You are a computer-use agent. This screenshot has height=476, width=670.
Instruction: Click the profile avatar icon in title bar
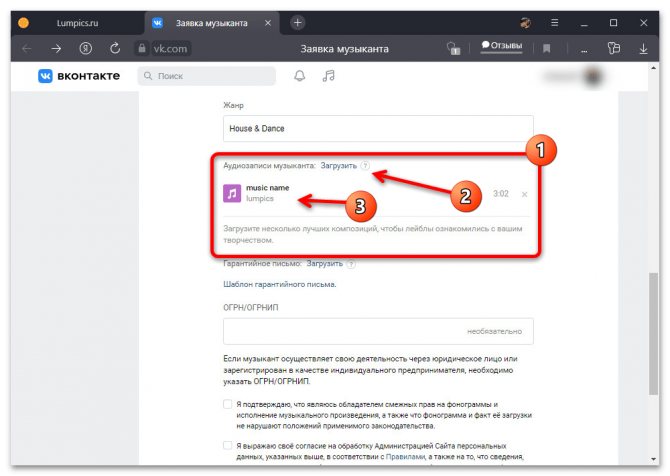tap(525, 23)
